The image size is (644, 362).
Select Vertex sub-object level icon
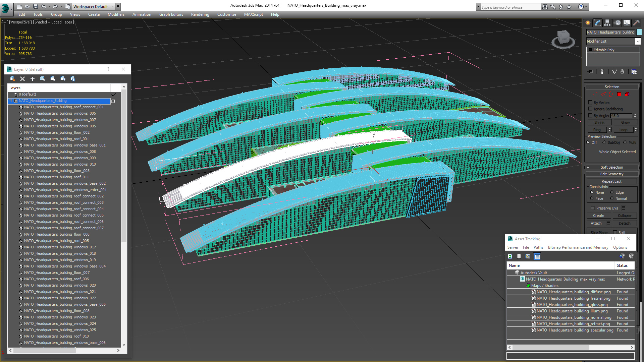coord(594,95)
